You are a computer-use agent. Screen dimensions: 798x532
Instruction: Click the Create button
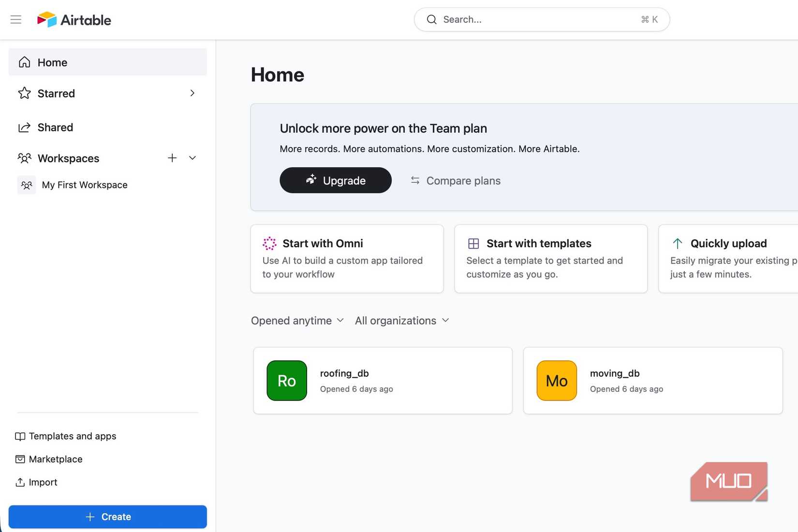[107, 517]
